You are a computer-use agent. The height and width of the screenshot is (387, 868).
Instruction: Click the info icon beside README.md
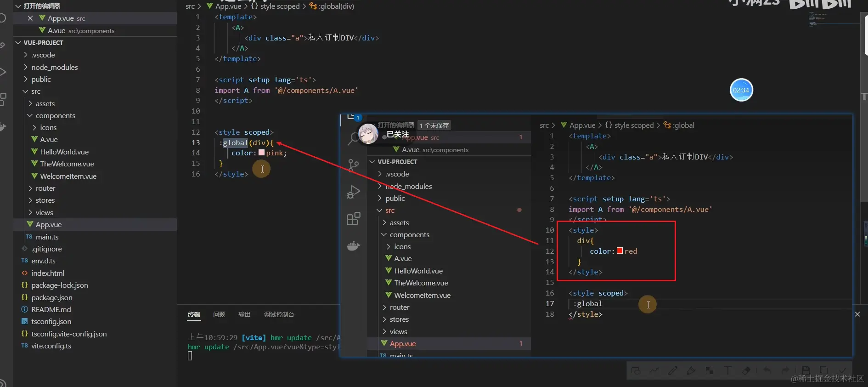24,309
